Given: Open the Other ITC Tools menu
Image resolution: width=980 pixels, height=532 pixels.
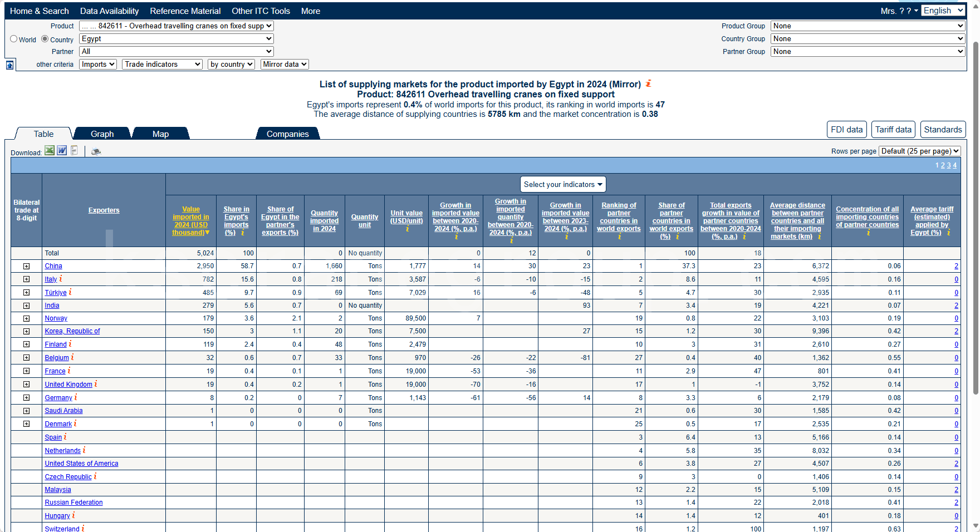Looking at the screenshot, I should pyautogui.click(x=261, y=11).
